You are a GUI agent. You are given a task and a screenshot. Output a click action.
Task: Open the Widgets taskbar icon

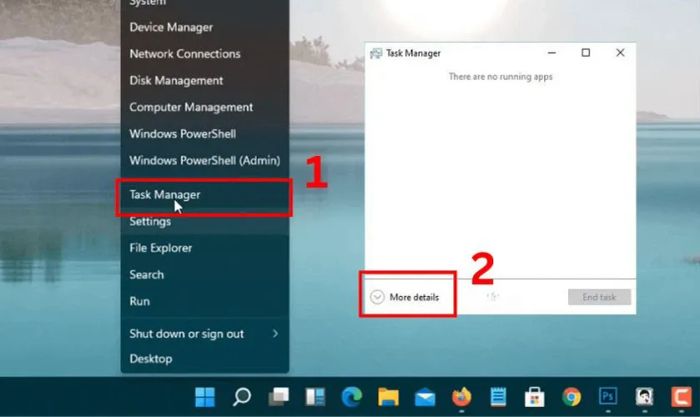click(x=315, y=397)
